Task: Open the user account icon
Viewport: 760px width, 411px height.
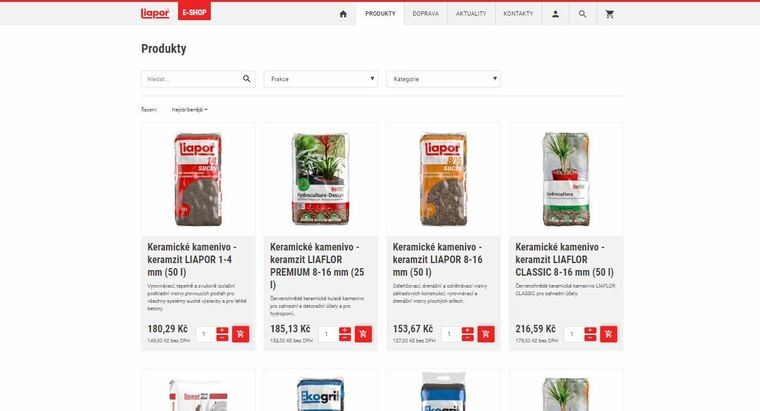Action: (x=555, y=14)
